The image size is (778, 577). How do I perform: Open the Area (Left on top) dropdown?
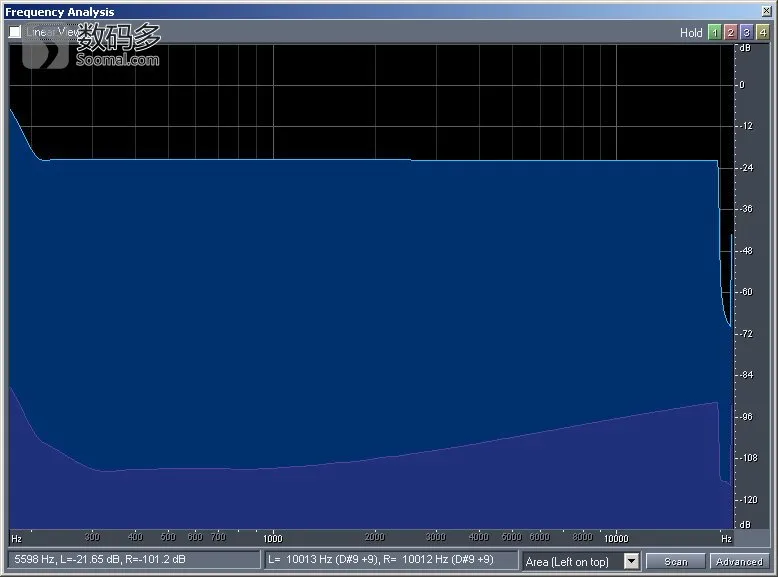[631, 561]
